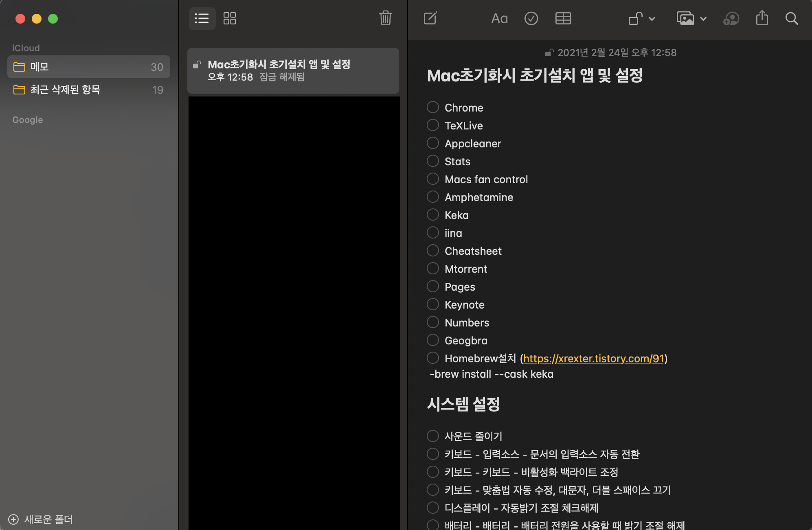Open the share menu for this note
The image size is (812, 530).
point(762,18)
